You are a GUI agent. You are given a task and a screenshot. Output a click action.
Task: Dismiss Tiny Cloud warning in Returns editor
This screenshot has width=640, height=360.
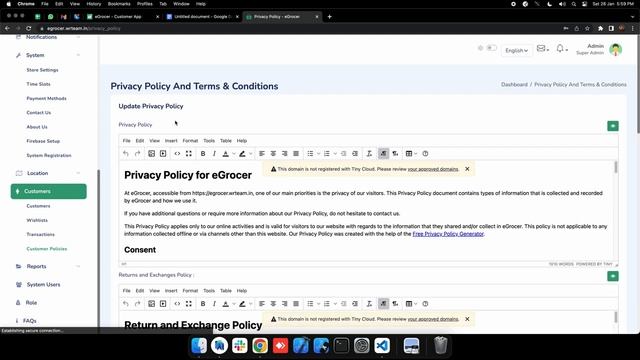[467, 319]
